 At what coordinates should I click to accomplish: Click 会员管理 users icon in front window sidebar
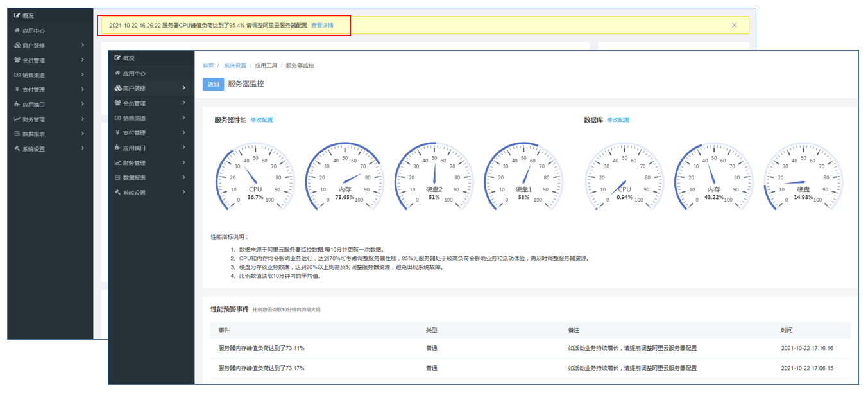[x=117, y=103]
